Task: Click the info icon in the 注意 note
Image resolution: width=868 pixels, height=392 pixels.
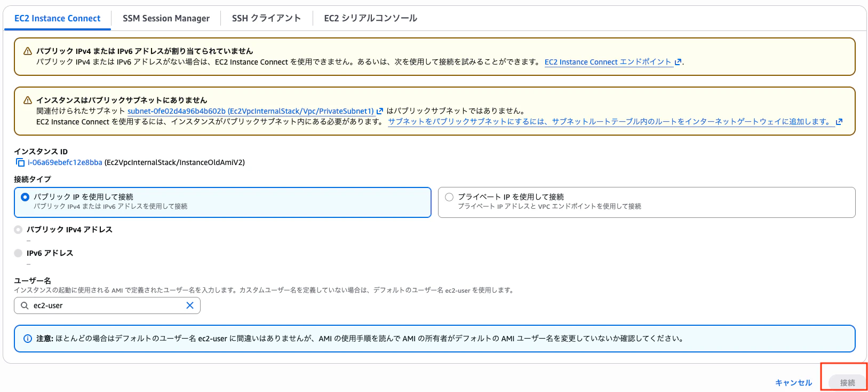Action: [x=28, y=339]
